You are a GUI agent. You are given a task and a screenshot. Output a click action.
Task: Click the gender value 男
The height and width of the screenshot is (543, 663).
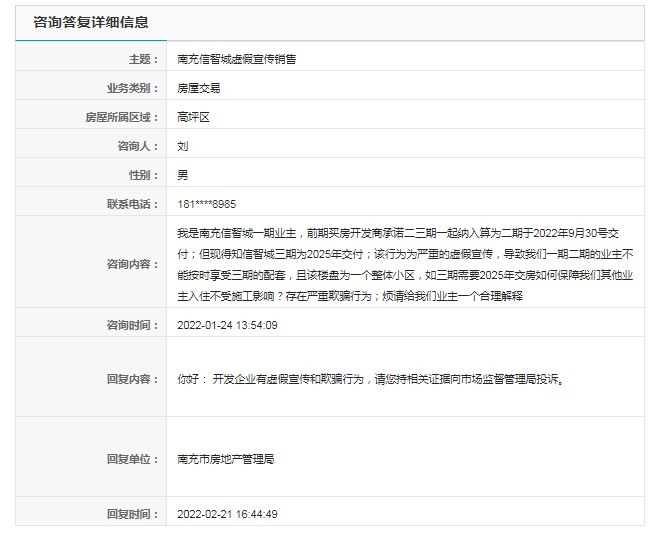coord(182,175)
